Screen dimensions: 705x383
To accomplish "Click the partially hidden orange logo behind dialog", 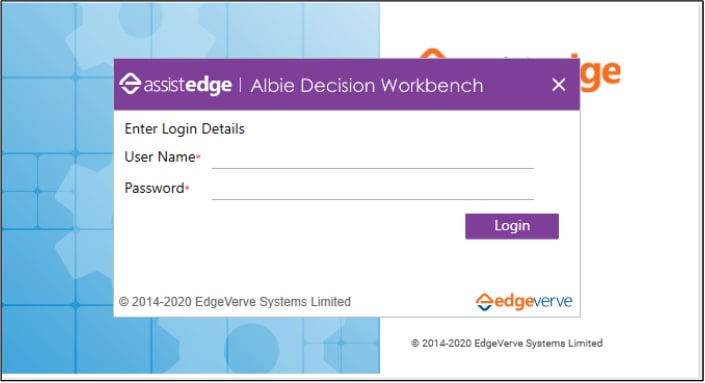I will pos(598,72).
